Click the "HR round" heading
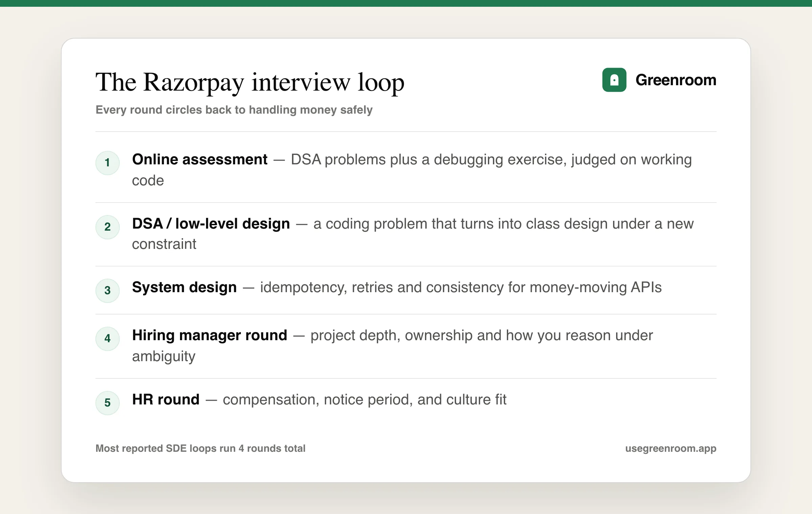Viewport: 812px width, 514px height. point(166,399)
